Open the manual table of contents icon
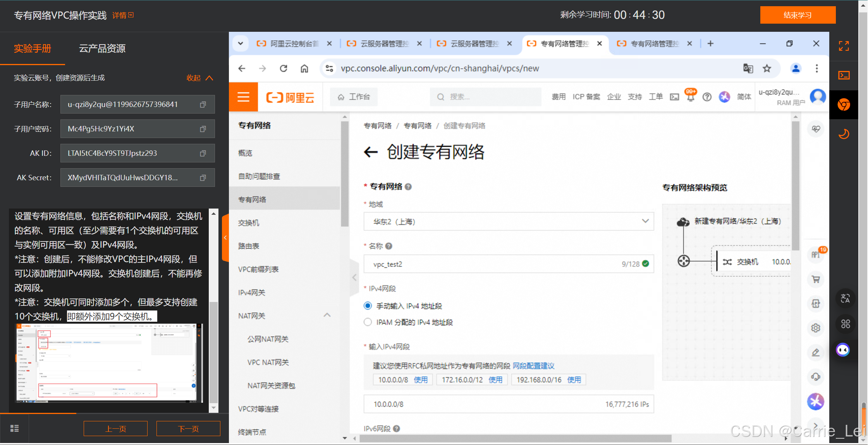This screenshot has height=445, width=868. pyautogui.click(x=14, y=428)
